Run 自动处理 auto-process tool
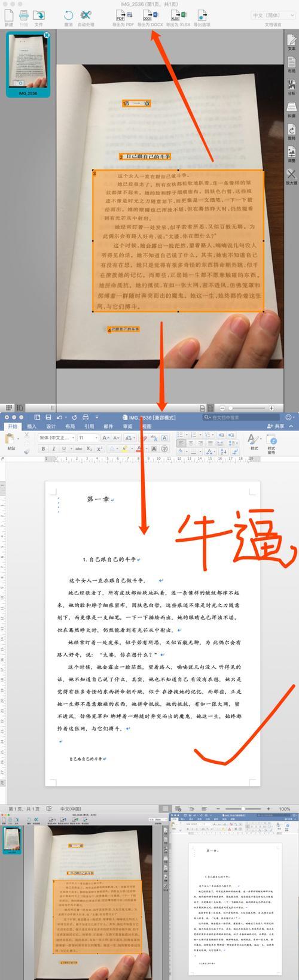Image resolution: width=299 pixels, height=980 pixels. 86,17
